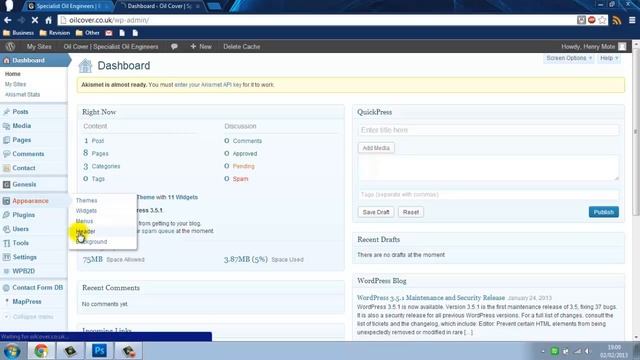Open the RSS feed extension icon
The image size is (640, 360).
(x=617, y=20)
